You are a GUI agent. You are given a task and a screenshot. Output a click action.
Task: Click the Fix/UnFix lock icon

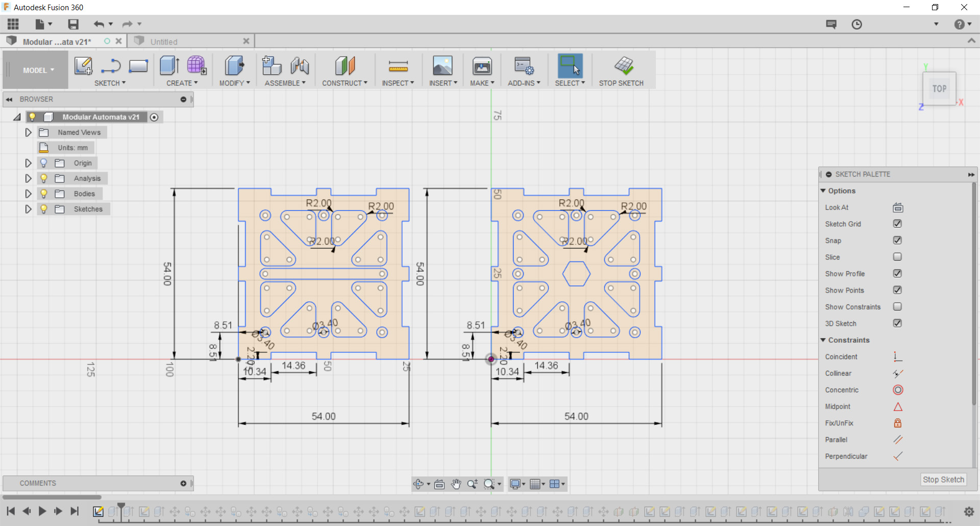898,423
